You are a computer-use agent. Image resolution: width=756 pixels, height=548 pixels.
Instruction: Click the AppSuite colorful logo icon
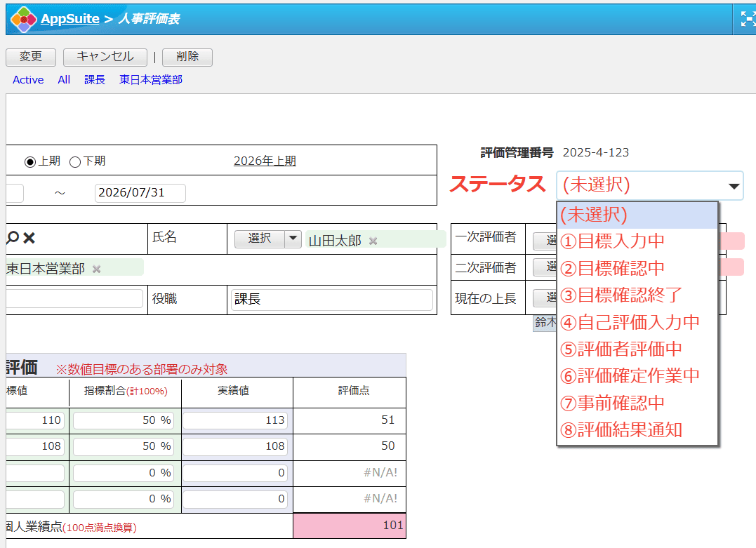(24, 19)
